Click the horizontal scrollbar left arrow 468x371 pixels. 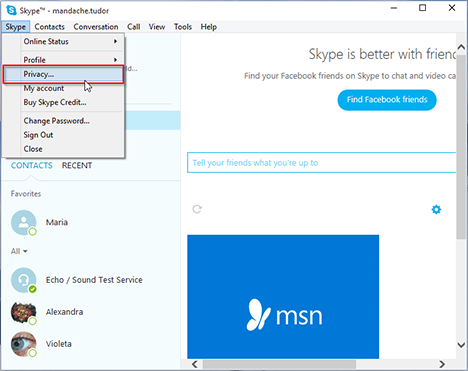pyautogui.click(x=195, y=364)
